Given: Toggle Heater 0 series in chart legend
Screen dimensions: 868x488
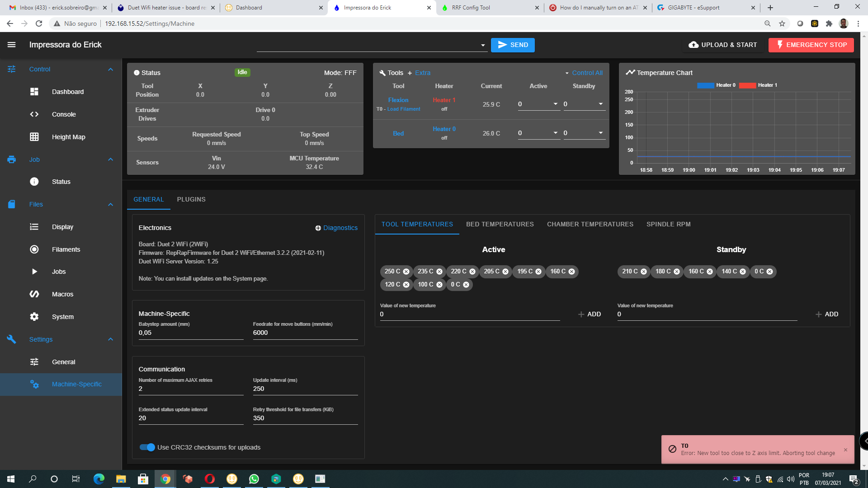Looking at the screenshot, I should coord(717,85).
